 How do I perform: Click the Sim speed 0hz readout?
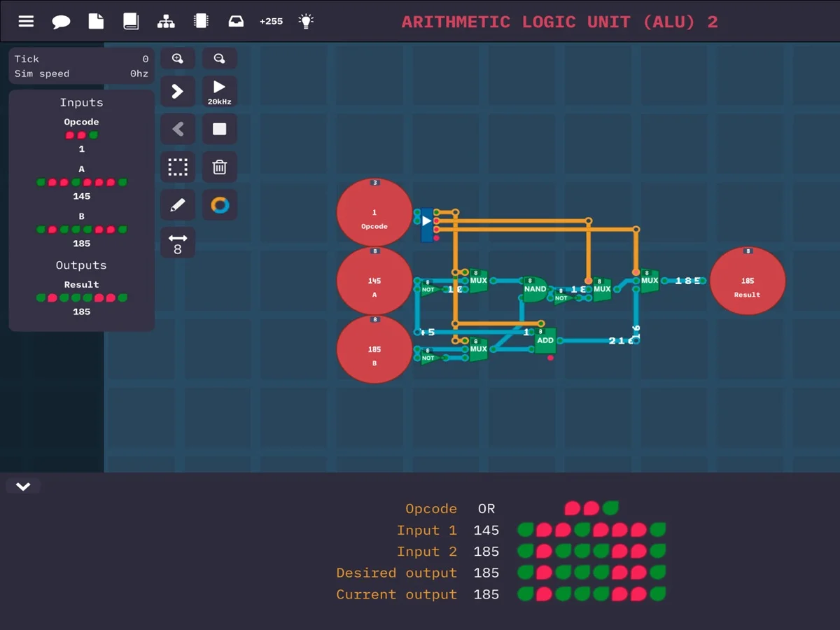[x=139, y=73]
